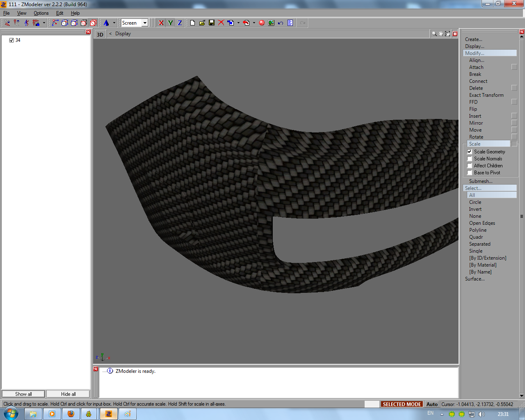Open the Screen axis-space dropdown

click(145, 23)
